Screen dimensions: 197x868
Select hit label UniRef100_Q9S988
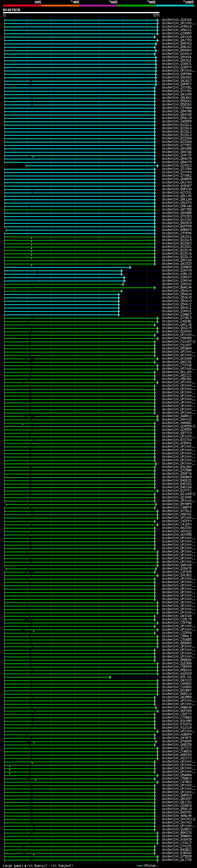(x=177, y=149)
